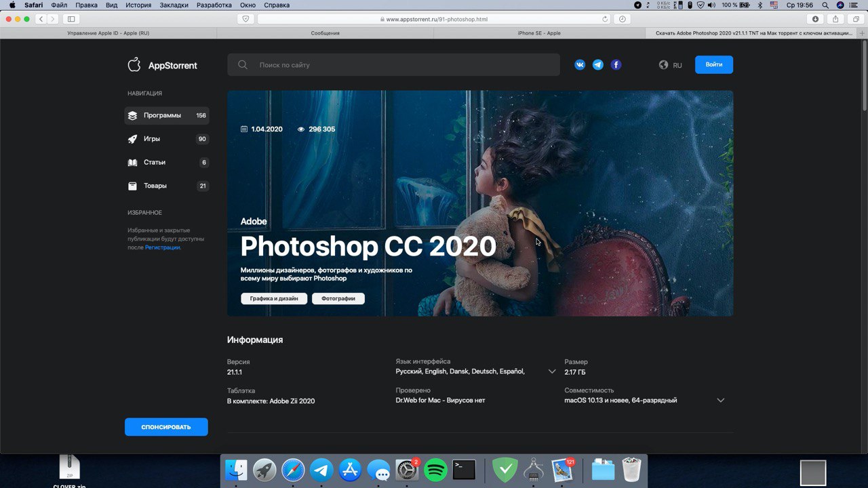
Task: Reload the page in Safari
Action: [605, 19]
